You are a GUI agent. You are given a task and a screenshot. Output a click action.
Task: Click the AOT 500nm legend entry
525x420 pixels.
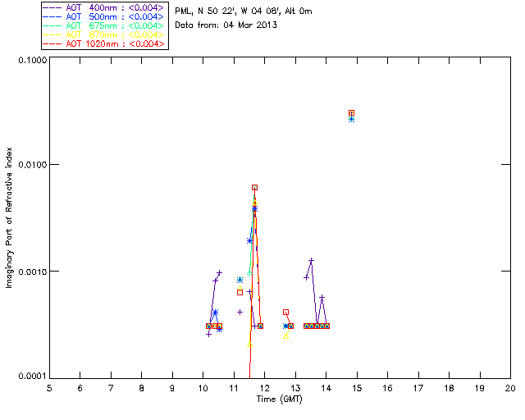pyautogui.click(x=103, y=16)
